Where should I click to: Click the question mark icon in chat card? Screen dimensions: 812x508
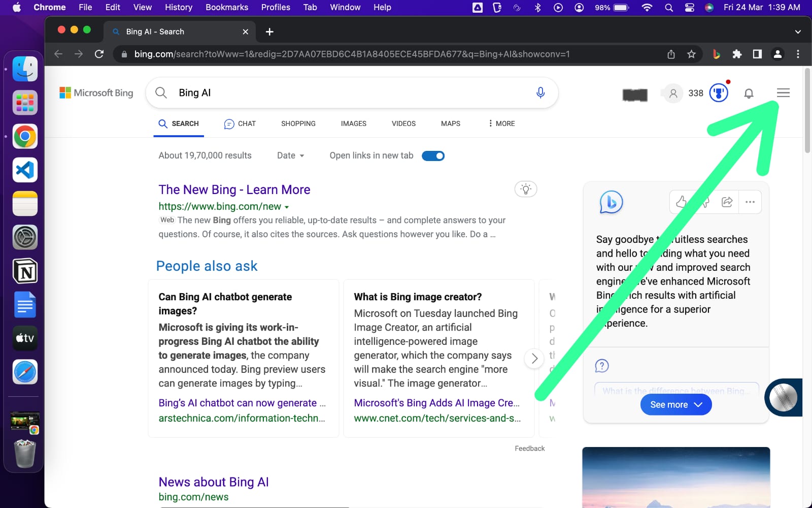602,366
